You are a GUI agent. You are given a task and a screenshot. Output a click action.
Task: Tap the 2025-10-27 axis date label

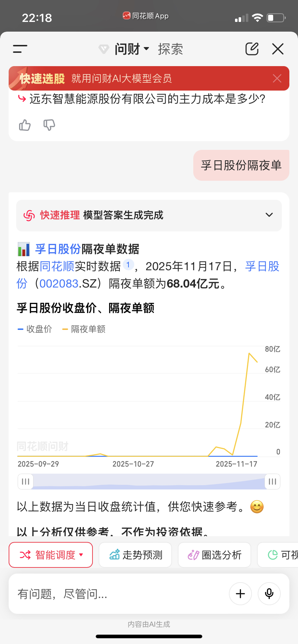(x=133, y=464)
